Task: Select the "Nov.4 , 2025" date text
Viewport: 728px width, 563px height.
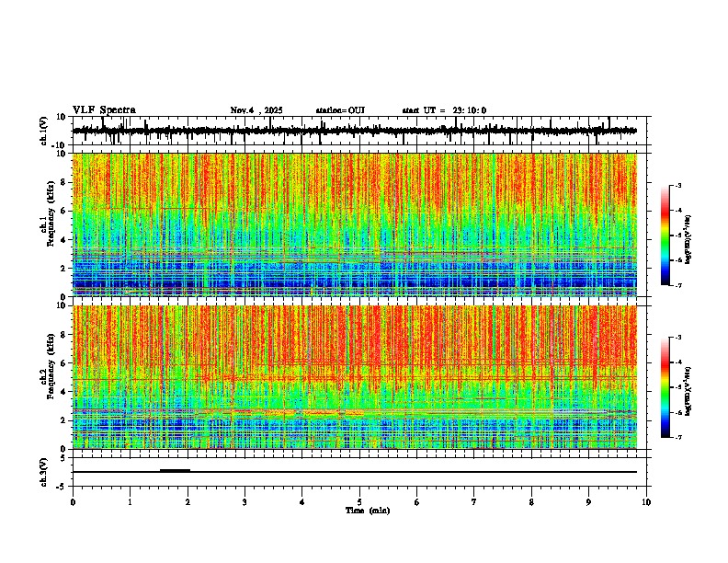Action: 256,110
